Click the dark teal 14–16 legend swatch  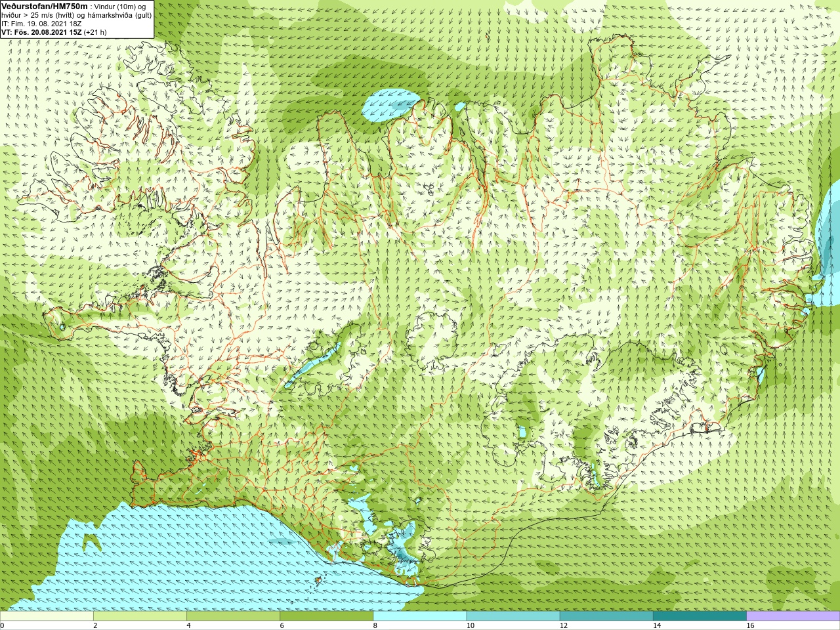[x=700, y=616]
